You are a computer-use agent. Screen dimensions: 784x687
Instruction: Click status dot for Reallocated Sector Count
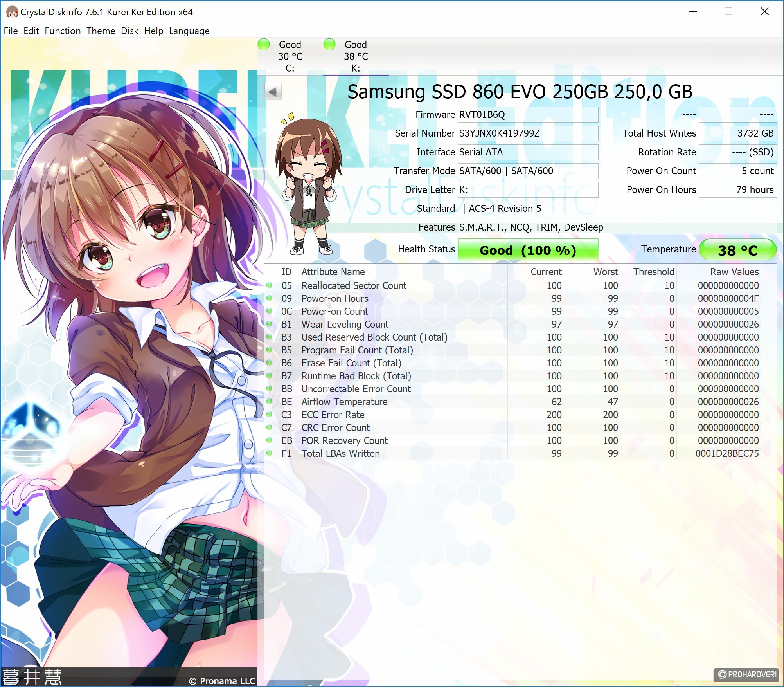point(269,285)
